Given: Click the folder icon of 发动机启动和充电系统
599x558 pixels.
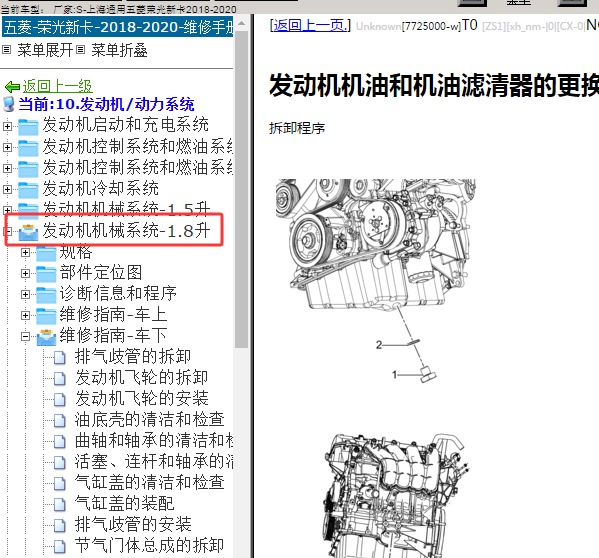Looking at the screenshot, I should click(28, 126).
